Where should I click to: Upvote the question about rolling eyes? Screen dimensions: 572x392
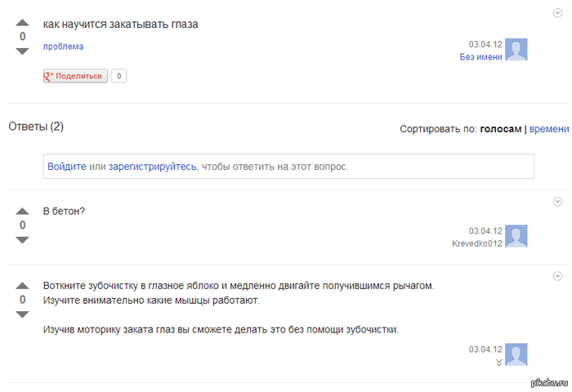pos(23,23)
